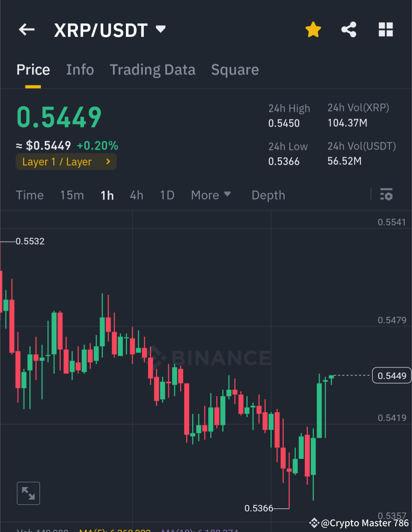This screenshot has width=412, height=532.
Task: Open the Square tab
Action: pos(235,69)
